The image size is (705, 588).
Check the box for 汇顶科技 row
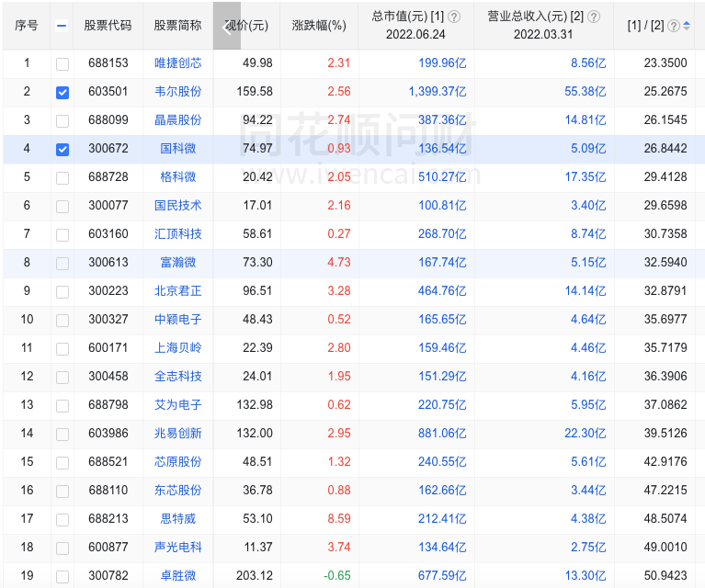click(x=63, y=234)
